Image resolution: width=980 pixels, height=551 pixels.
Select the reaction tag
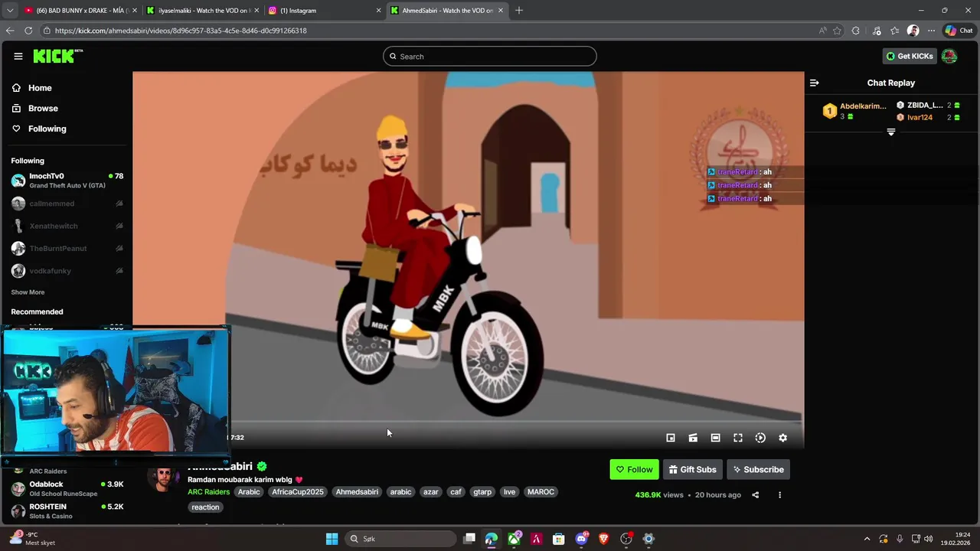click(205, 507)
